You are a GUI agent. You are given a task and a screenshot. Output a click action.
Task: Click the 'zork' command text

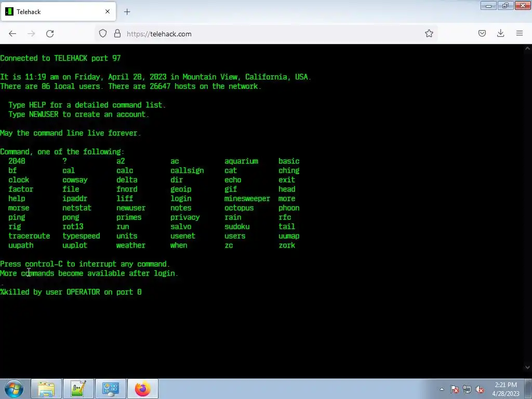[x=287, y=245]
